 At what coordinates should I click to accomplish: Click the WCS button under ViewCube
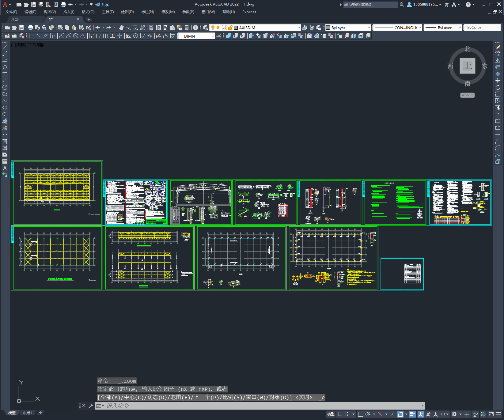pos(467,95)
